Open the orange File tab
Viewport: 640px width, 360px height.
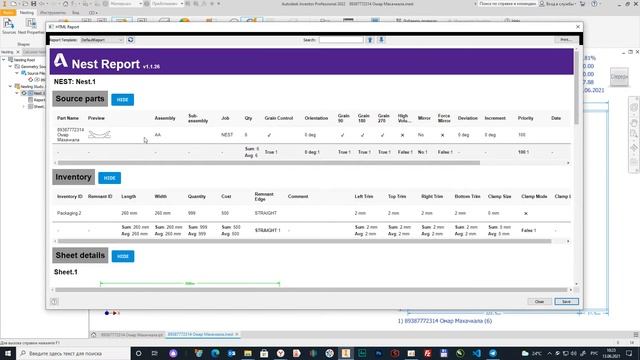point(8,13)
